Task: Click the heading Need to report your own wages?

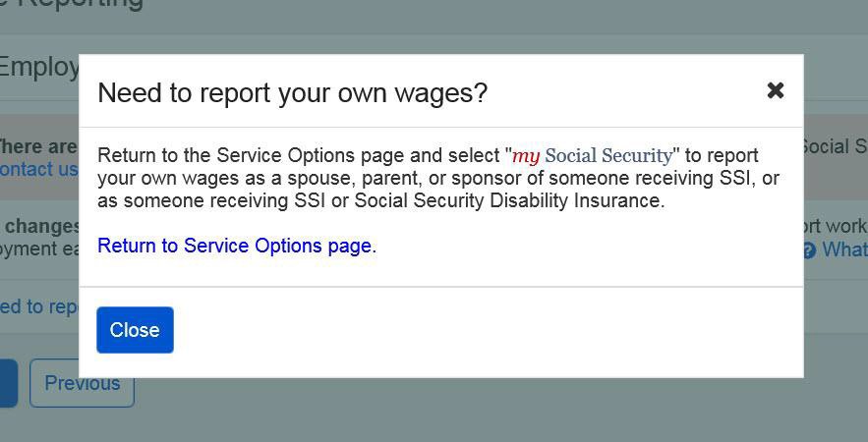Action: pos(292,92)
